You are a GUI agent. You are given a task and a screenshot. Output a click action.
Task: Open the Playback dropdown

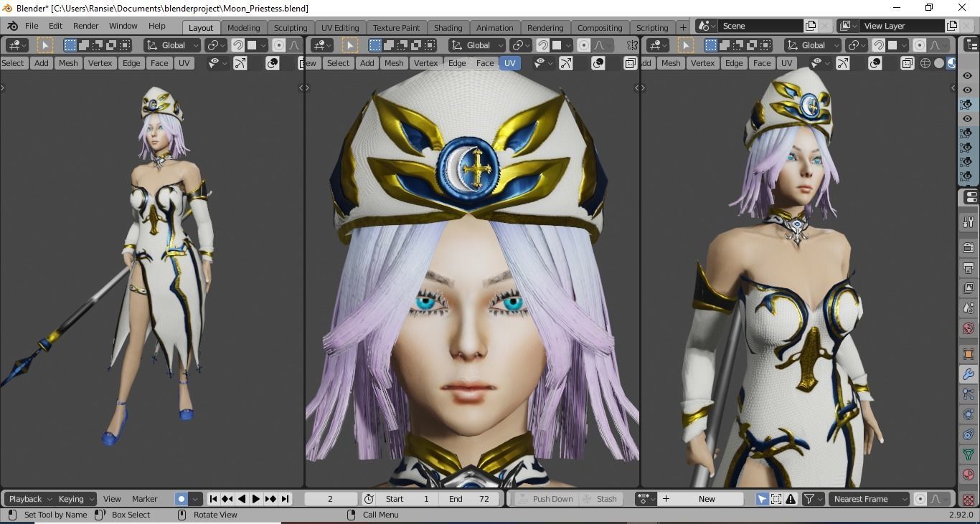[x=30, y=499]
